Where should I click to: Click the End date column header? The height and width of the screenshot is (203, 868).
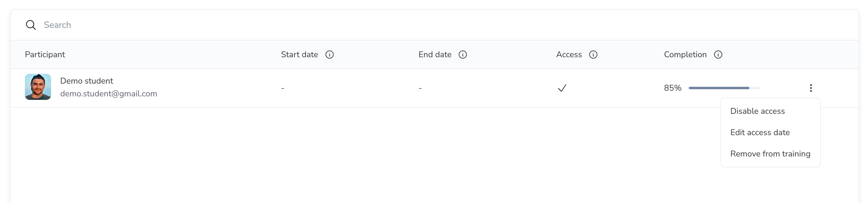click(435, 55)
